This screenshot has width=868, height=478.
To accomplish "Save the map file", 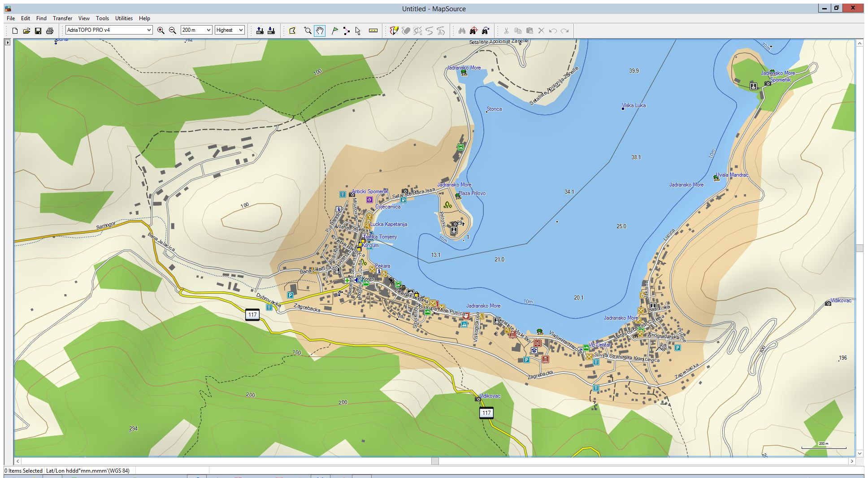I will coord(38,30).
